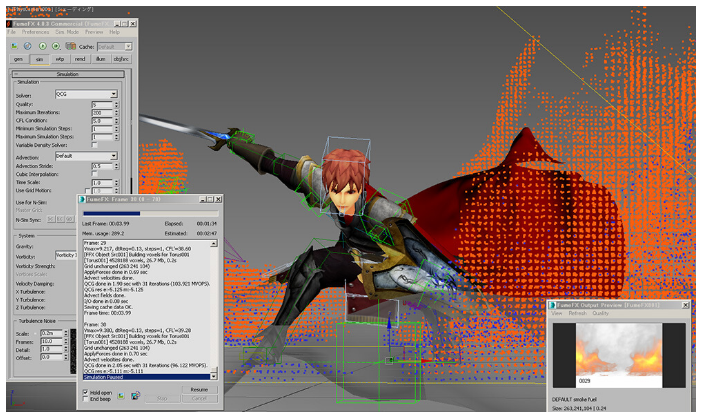
Task: Open the Preferences menu
Action: tap(35, 32)
